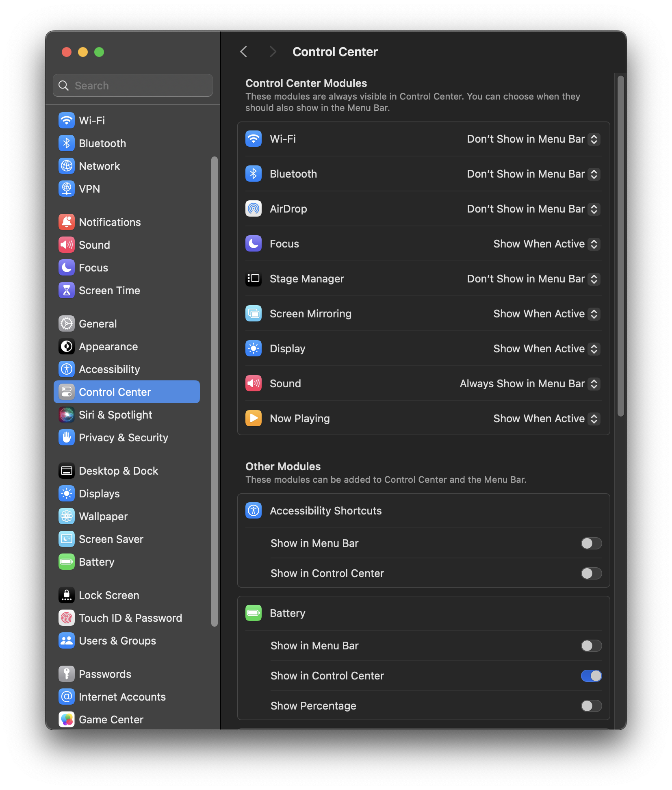The image size is (672, 790).
Task: Click the Notifications bell icon
Action: tap(67, 222)
